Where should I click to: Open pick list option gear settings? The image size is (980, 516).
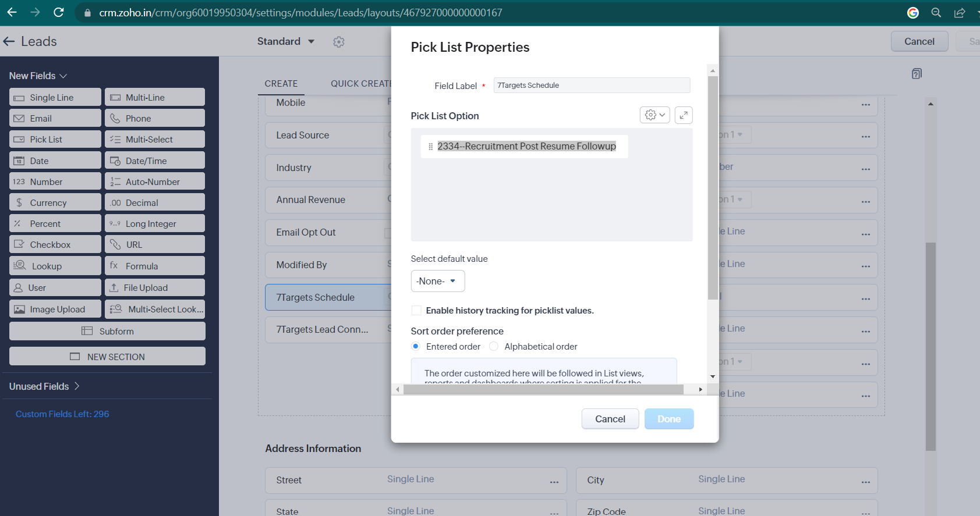pos(654,115)
